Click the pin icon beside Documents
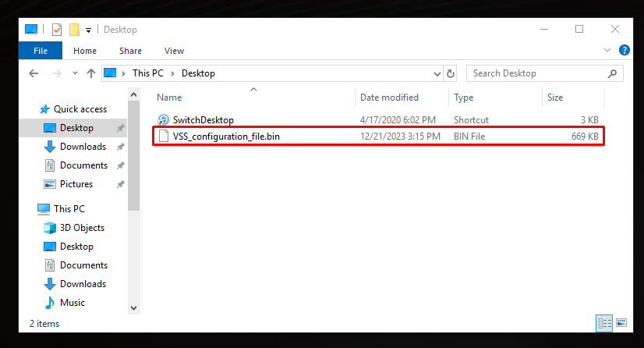The image size is (644, 348). coord(120,165)
